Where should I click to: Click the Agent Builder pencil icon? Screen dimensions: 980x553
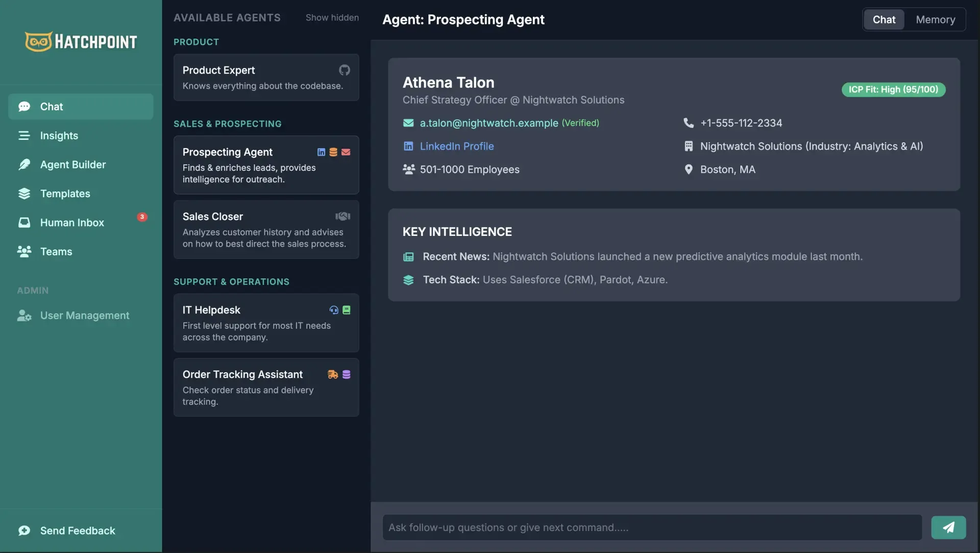[x=24, y=164]
